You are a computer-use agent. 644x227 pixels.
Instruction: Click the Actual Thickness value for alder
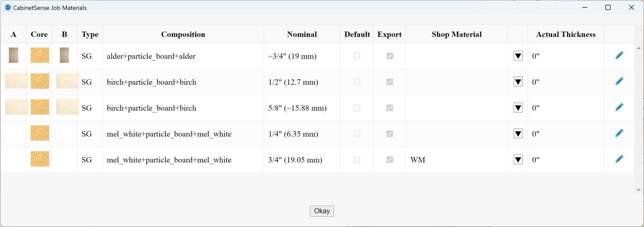click(536, 56)
